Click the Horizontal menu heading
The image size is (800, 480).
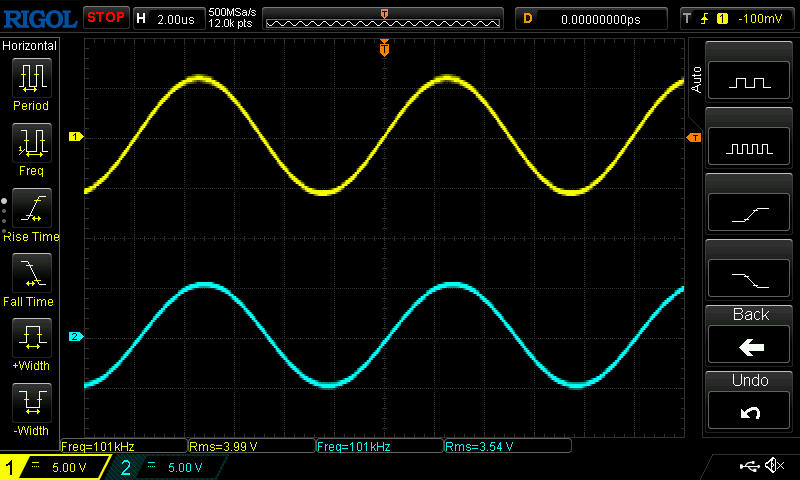point(29,45)
